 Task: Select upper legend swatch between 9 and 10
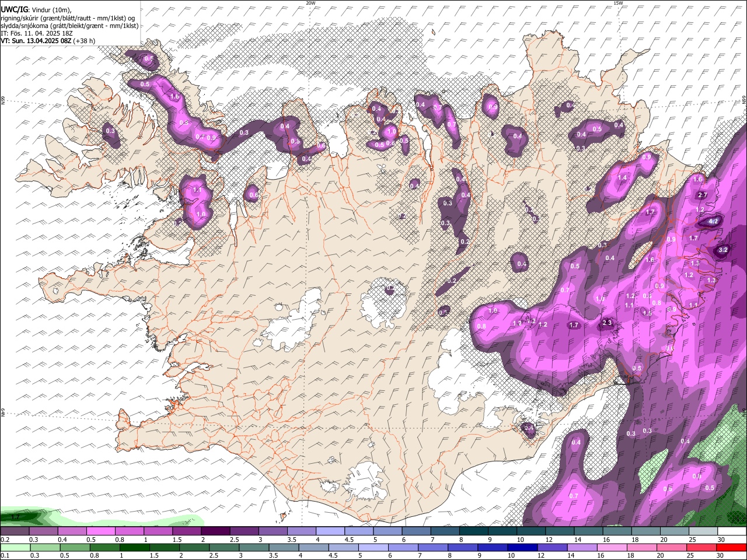point(502,531)
